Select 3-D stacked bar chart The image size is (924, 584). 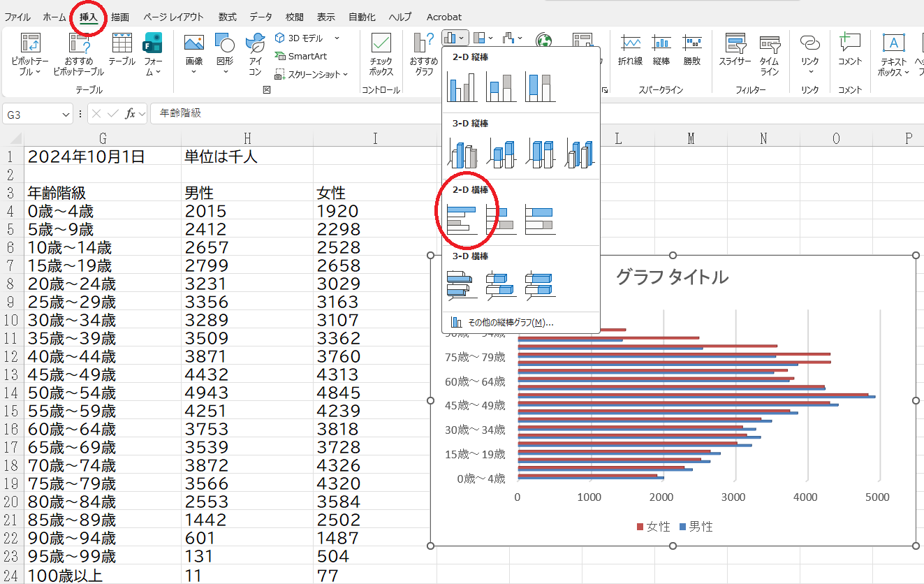[501, 286]
